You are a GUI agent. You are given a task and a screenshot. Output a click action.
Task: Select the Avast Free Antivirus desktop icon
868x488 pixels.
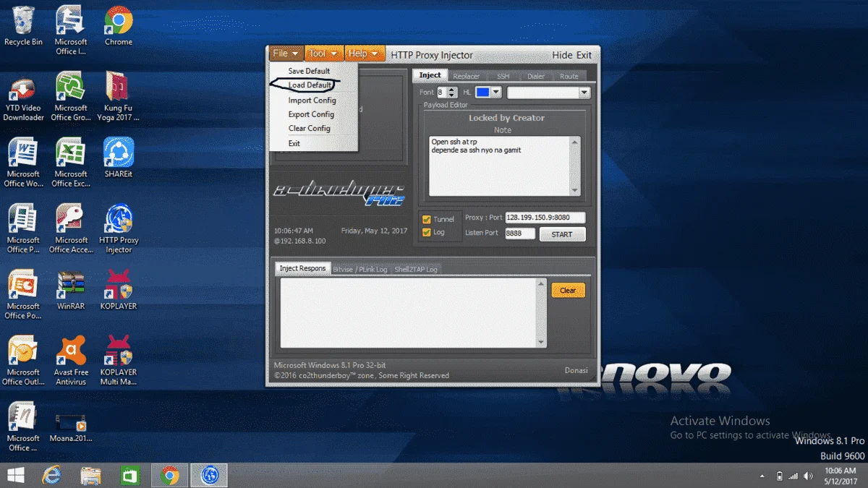coord(71,360)
